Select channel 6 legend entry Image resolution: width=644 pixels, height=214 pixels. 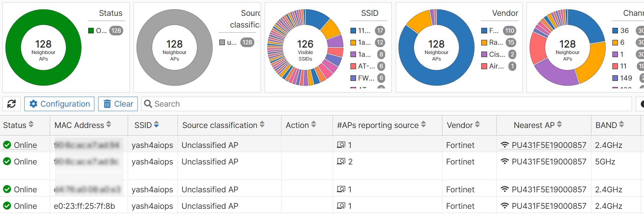coord(628,42)
